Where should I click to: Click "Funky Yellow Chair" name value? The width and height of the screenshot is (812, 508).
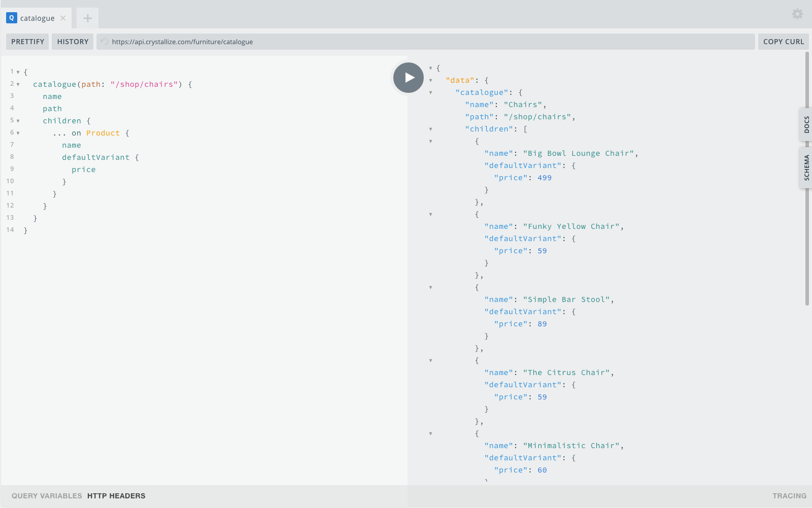[x=571, y=226]
